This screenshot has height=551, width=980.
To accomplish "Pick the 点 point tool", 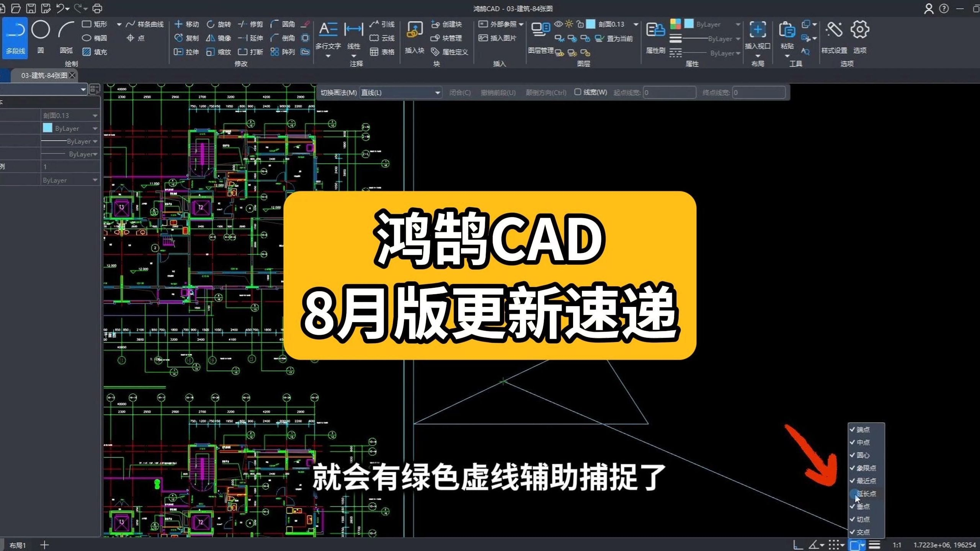I will coord(136,38).
